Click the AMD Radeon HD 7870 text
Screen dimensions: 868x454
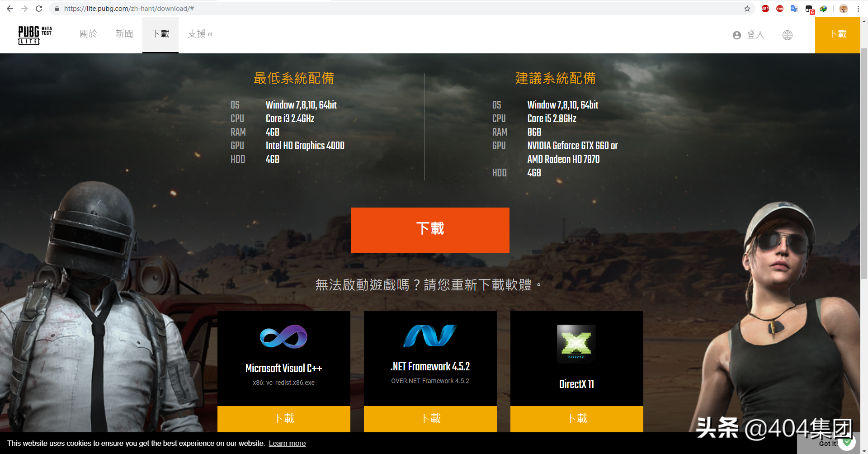[x=564, y=159]
